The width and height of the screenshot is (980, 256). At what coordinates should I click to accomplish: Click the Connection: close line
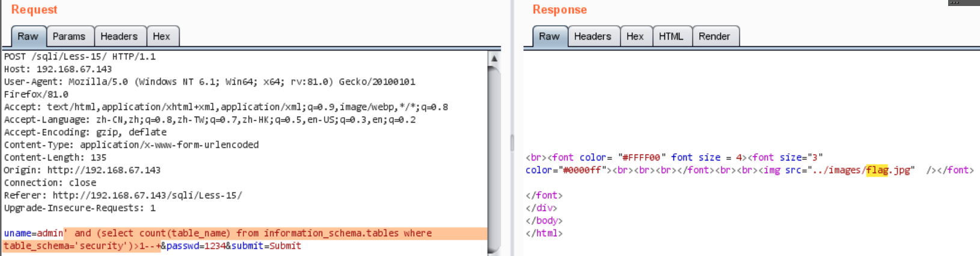[50, 183]
